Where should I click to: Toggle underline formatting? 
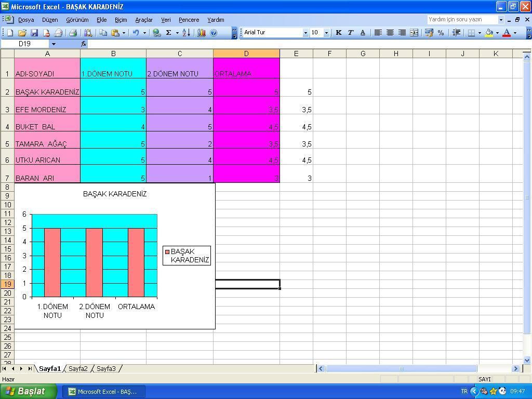[363, 32]
